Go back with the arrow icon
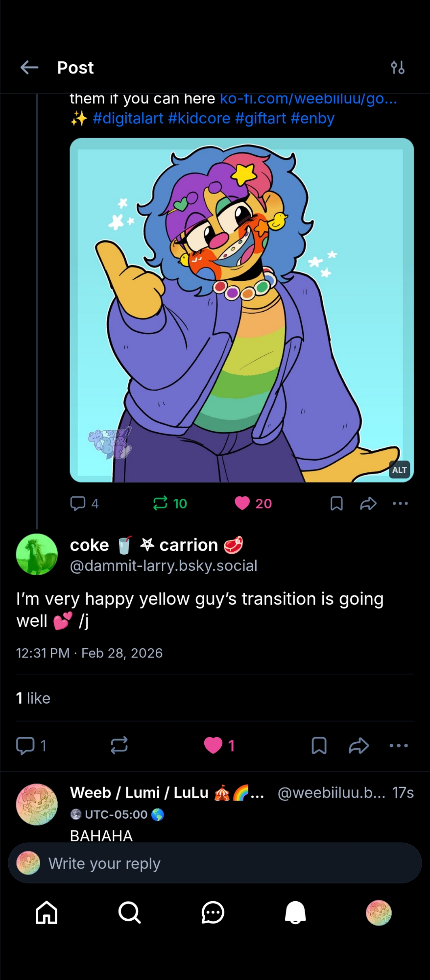The image size is (430, 980). (29, 68)
